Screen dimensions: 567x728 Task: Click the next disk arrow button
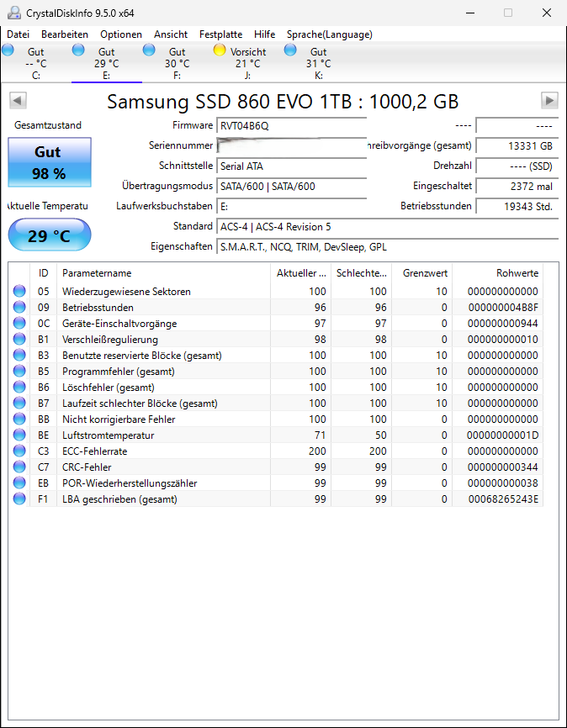(x=549, y=100)
